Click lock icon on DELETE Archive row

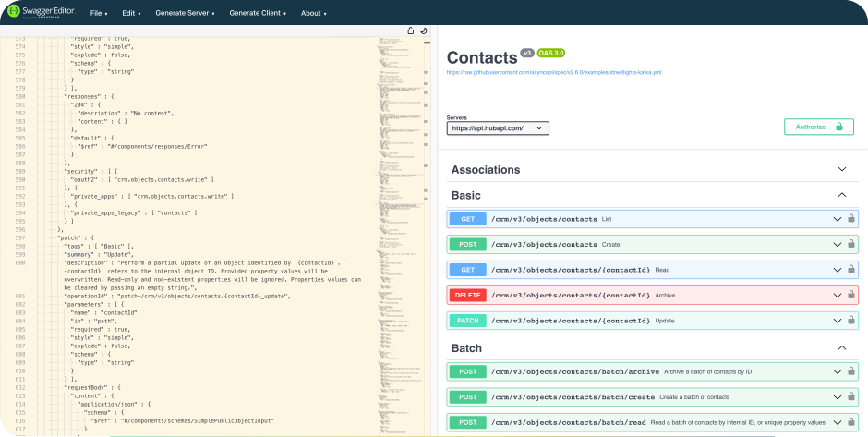(x=851, y=295)
